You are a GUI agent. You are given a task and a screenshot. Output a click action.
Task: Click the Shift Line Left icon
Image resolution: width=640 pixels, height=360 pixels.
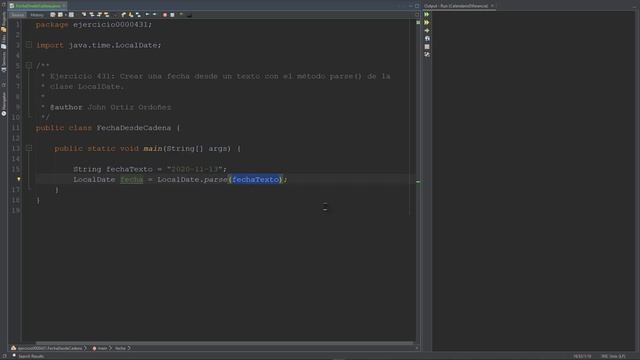point(147,15)
